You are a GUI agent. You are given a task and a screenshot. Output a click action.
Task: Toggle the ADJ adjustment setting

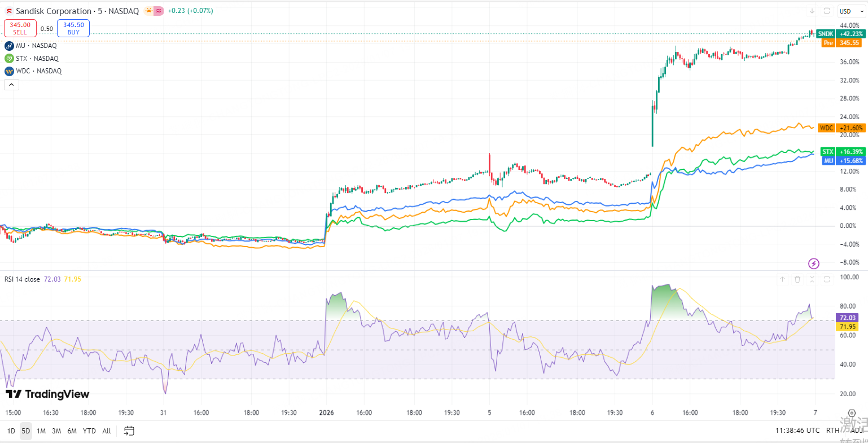coord(857,430)
